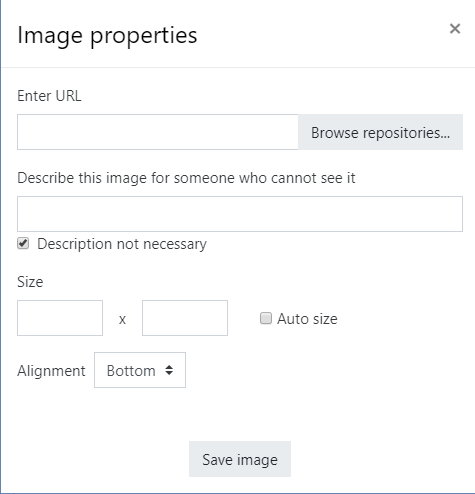Save the image with Save image button
The width and height of the screenshot is (475, 494).
point(240,459)
